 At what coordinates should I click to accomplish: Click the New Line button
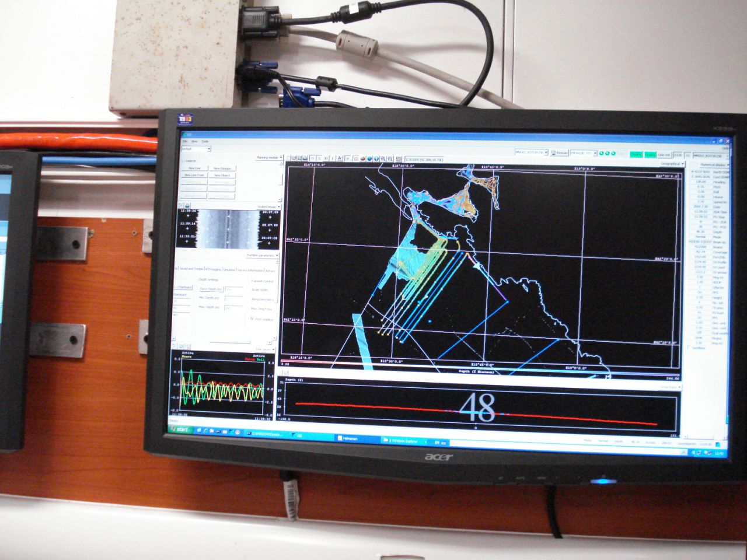194,168
